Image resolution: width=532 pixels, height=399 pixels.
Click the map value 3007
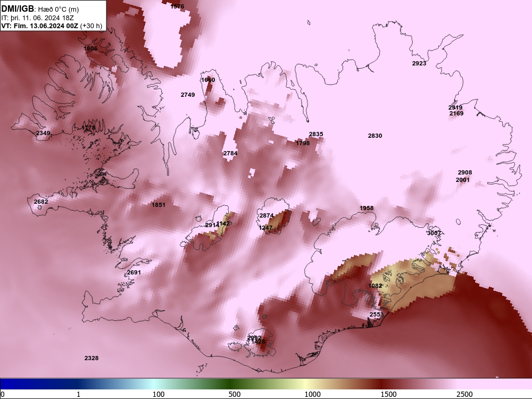pos(434,233)
